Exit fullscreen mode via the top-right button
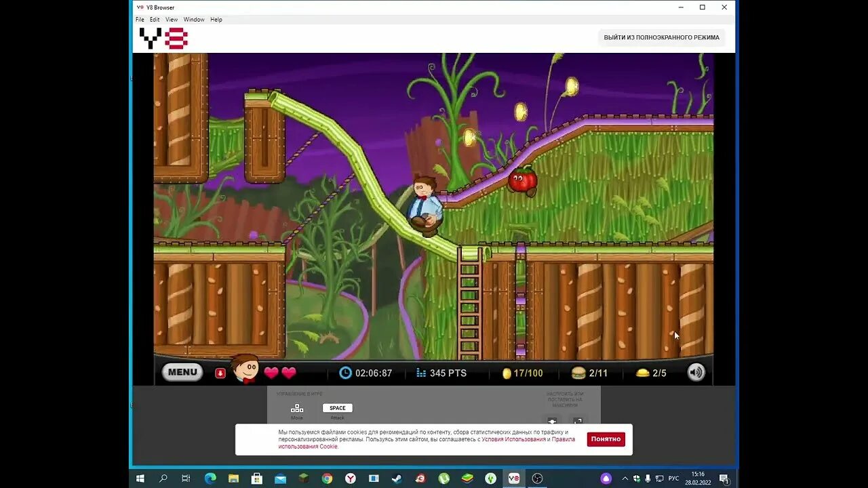This screenshot has width=868, height=488. [x=661, y=37]
